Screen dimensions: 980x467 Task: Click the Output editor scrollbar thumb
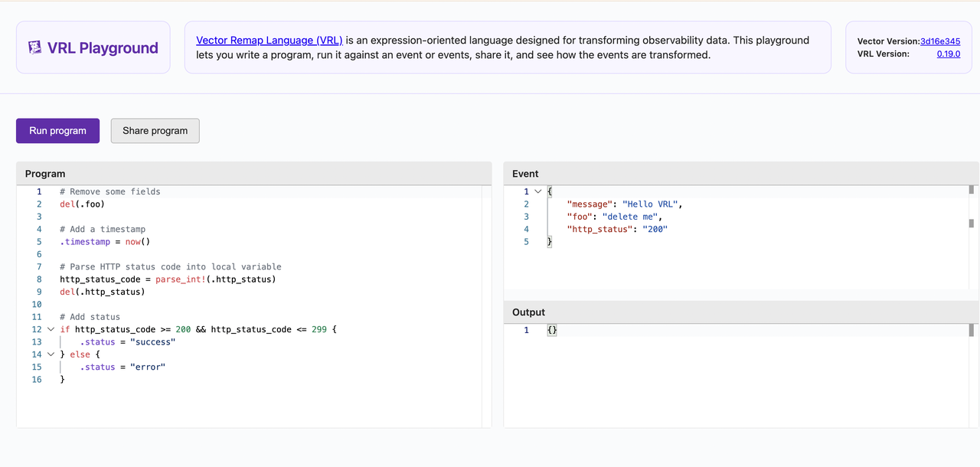[972, 330]
